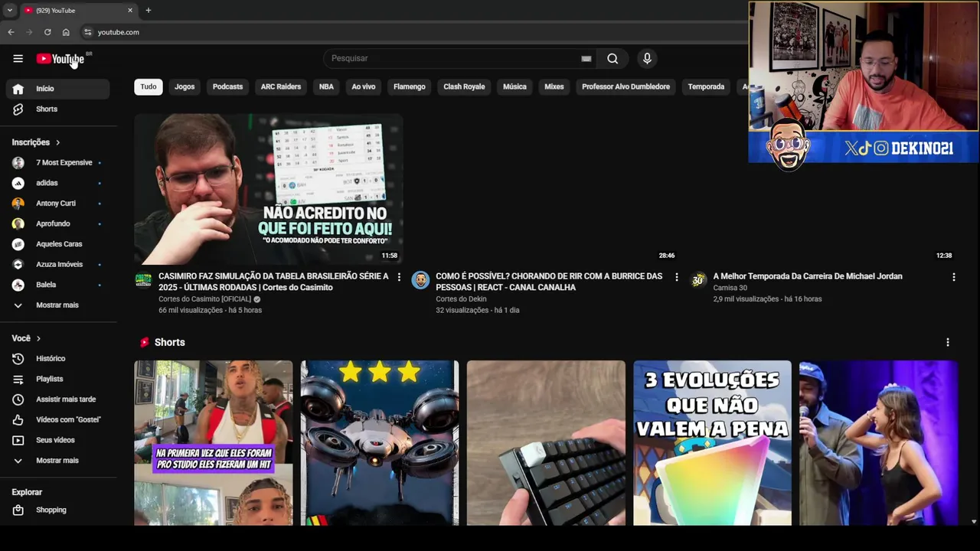The height and width of the screenshot is (551, 980).
Task: Open Aprofundo channel subscription
Action: tap(57, 223)
